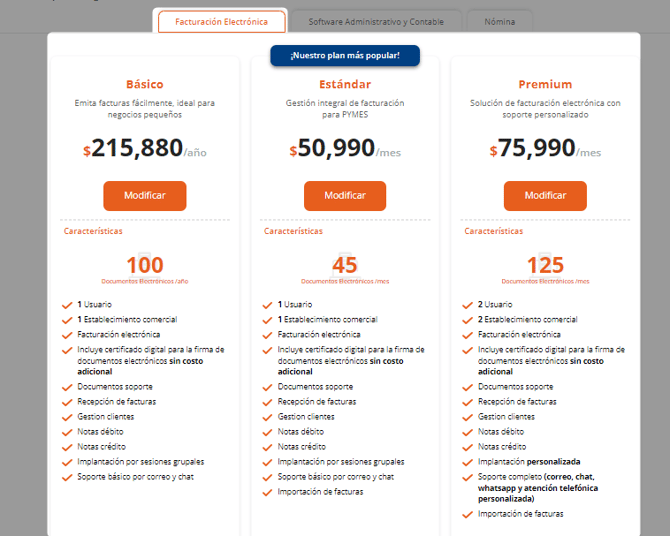Screen dimensions: 670x536
Task: Select the Facturación Electrónica tab
Action: 221,22
